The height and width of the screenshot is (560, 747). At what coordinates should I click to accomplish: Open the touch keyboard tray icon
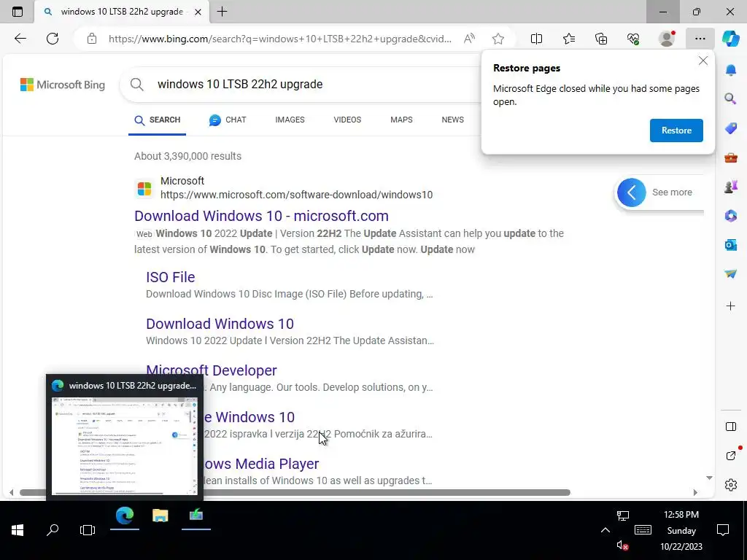coord(643,530)
